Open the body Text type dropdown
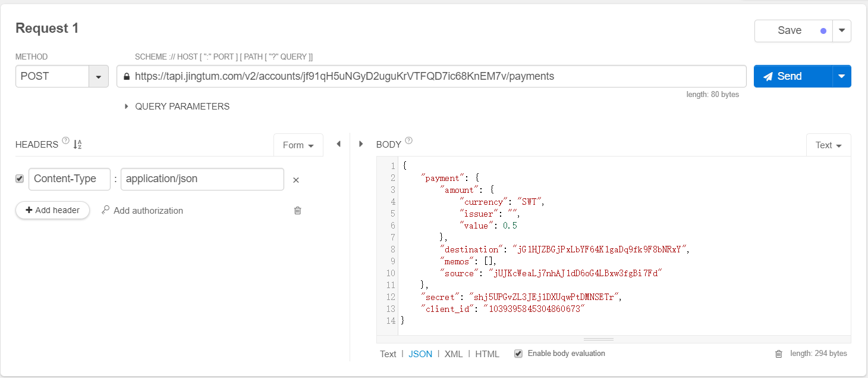868x378 pixels. [x=829, y=145]
